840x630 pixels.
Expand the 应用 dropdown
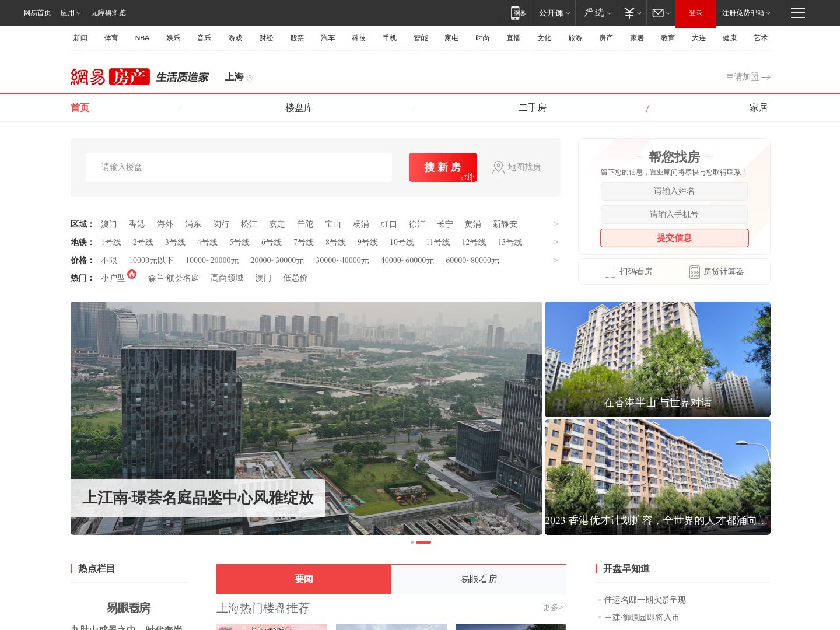click(x=71, y=13)
